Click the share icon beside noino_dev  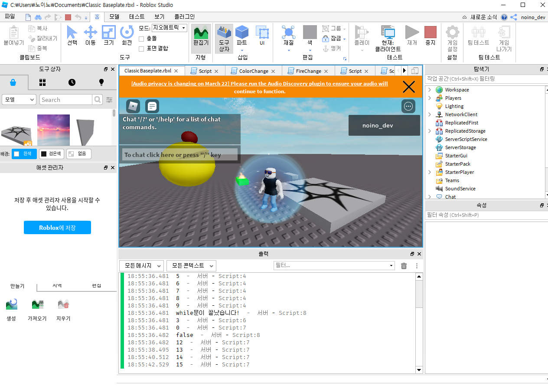point(514,17)
